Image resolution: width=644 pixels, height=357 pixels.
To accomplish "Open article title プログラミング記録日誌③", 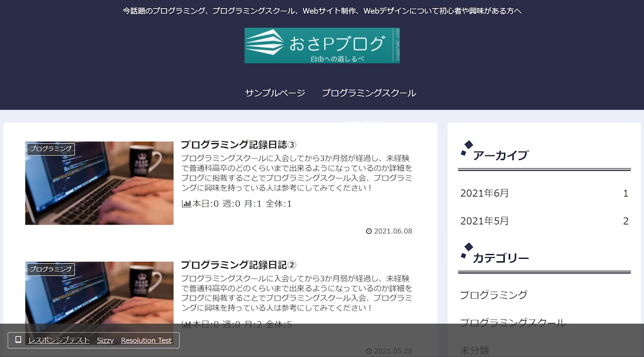I will (239, 145).
